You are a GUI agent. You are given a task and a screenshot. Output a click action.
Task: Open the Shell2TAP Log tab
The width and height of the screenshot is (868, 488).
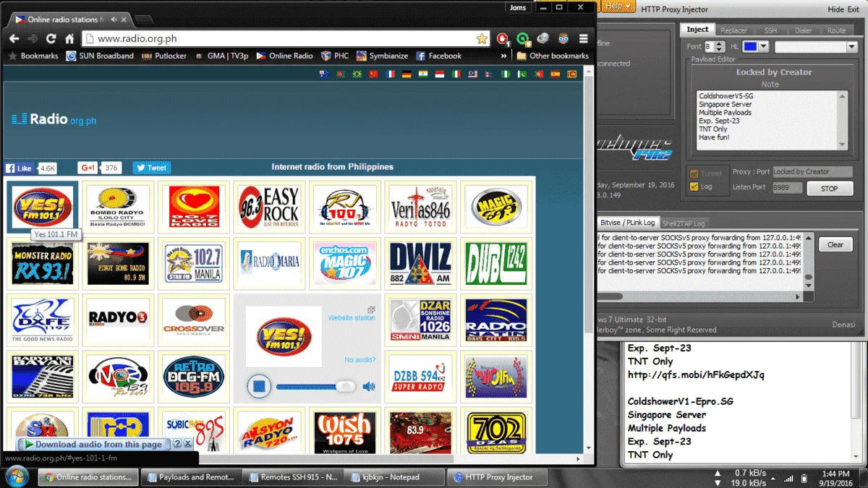point(684,223)
